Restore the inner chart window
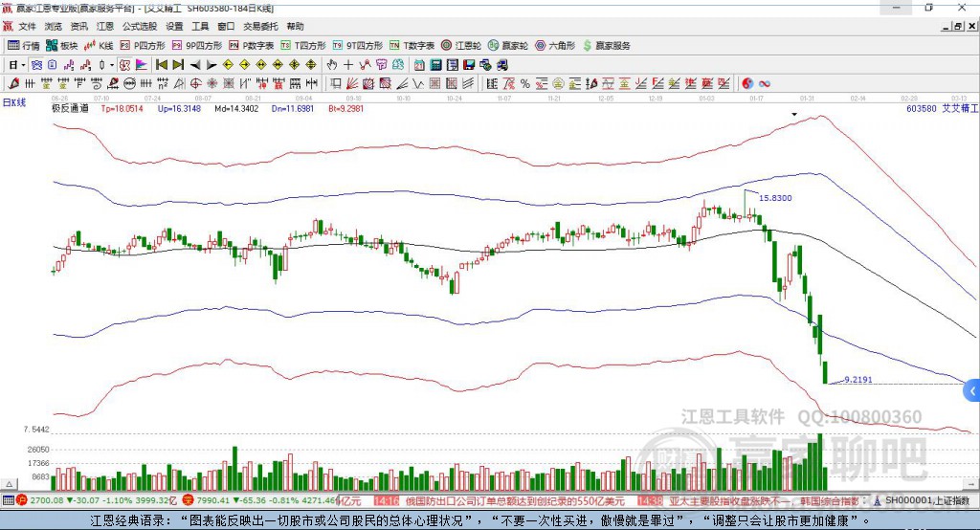980x530 pixels. (x=958, y=26)
